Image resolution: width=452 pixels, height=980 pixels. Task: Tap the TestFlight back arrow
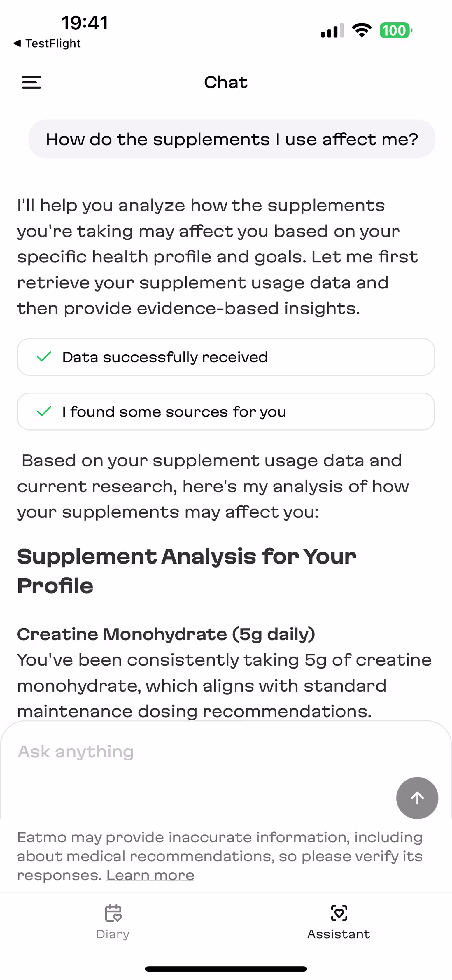click(17, 43)
